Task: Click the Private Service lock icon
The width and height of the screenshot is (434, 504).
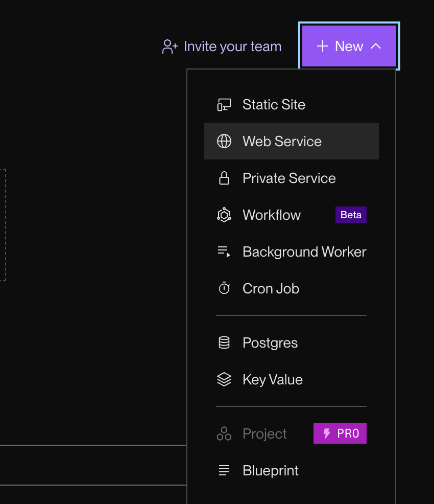Action: [224, 178]
